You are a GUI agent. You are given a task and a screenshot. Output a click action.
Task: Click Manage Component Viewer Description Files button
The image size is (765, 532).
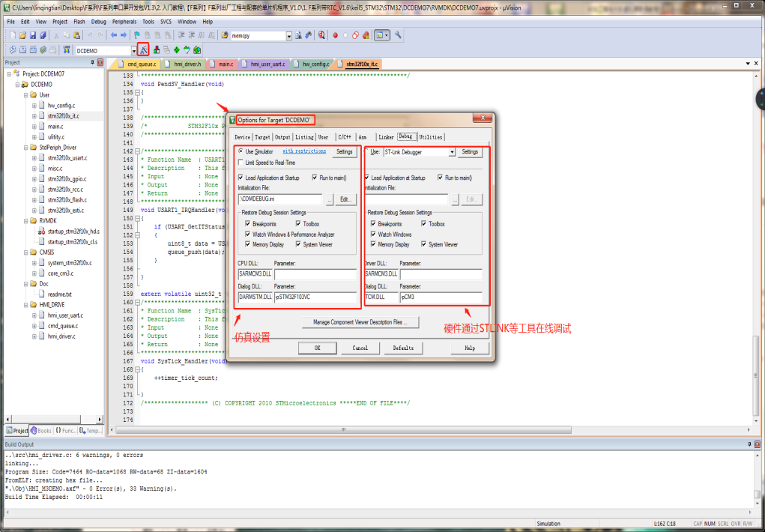[x=360, y=322]
